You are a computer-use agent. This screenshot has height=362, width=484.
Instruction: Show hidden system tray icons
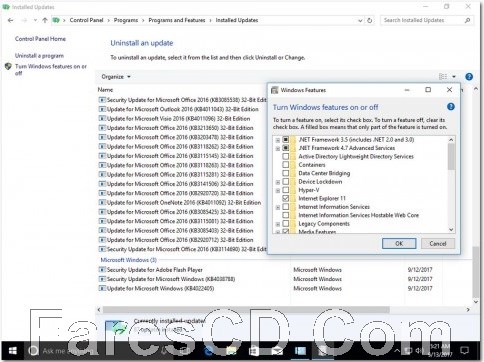coord(397,350)
